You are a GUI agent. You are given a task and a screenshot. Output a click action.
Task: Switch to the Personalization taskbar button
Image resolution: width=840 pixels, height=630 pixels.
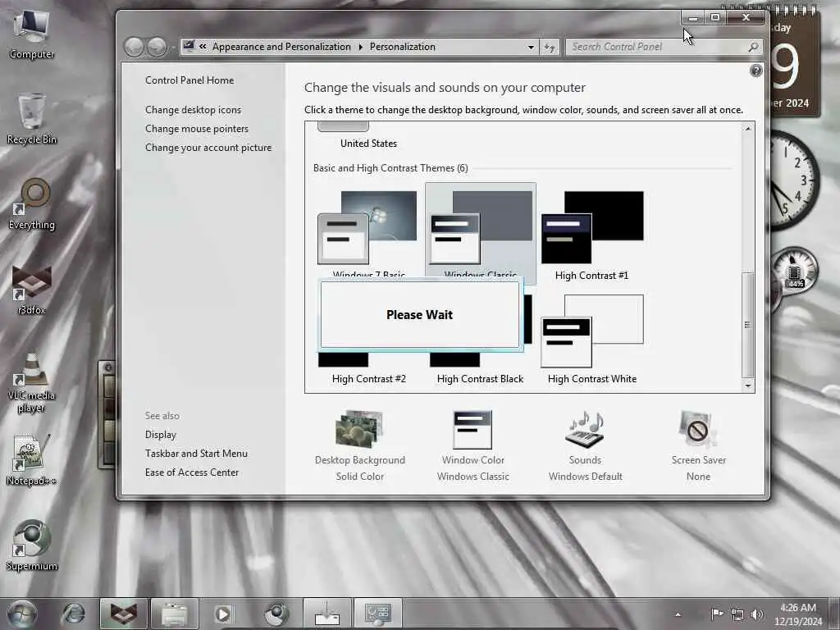pyautogui.click(x=377, y=614)
